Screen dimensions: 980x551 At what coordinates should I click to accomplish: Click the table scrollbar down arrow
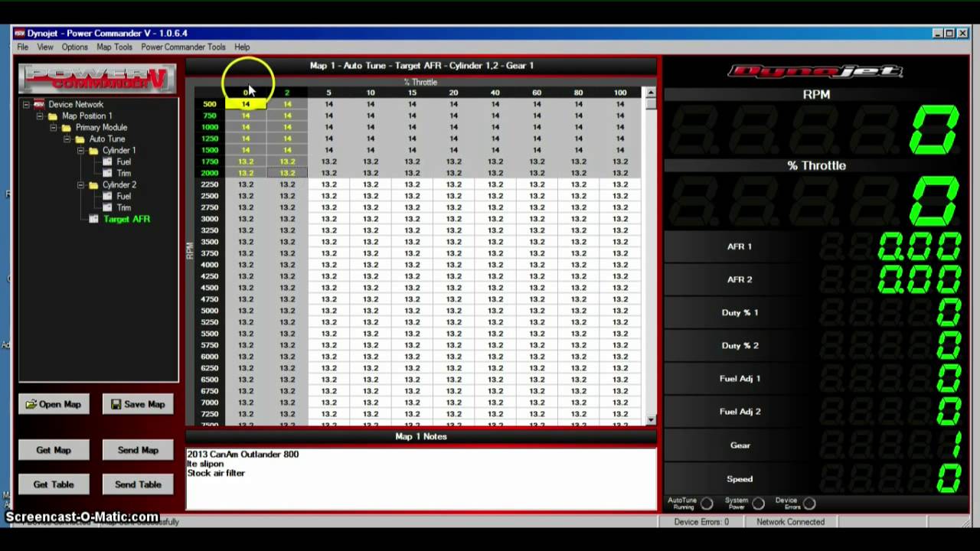(651, 419)
